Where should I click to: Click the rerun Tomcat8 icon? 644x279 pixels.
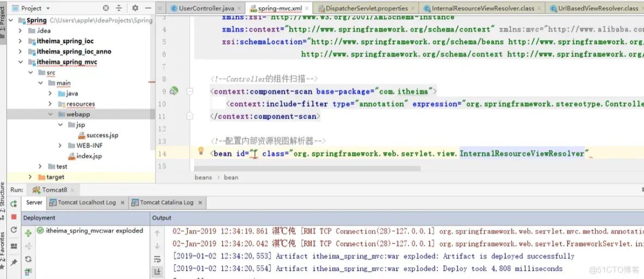point(14,203)
